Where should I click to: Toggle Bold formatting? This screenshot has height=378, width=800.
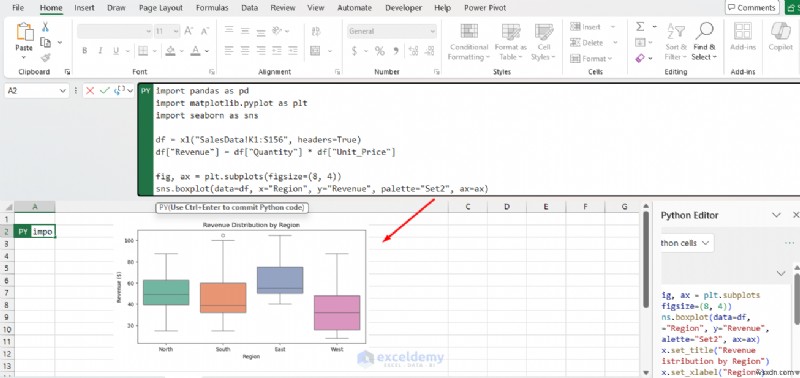[85, 51]
